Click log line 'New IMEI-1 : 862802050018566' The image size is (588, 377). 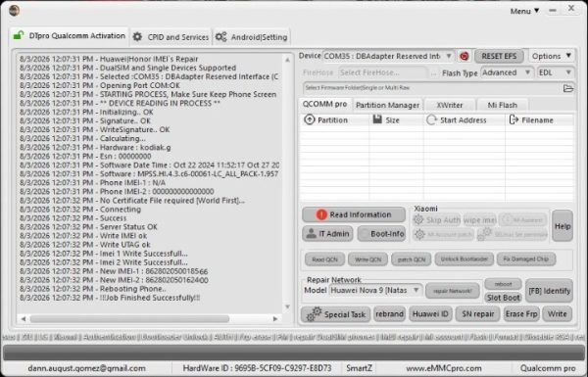pos(114,271)
